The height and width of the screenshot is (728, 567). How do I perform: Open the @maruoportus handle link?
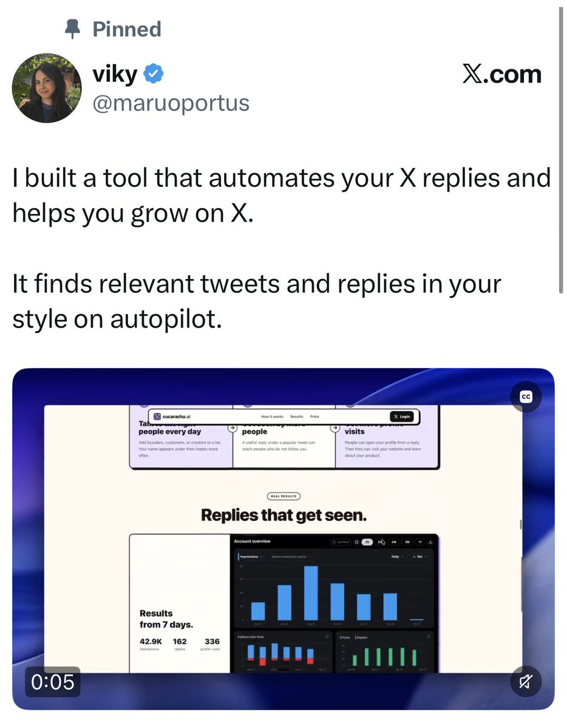171,103
